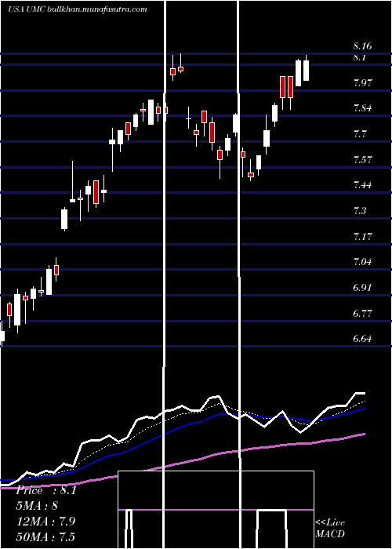Click the 5MA : 8 readout
Viewport: 392px width, 549px height.
(x=37, y=506)
